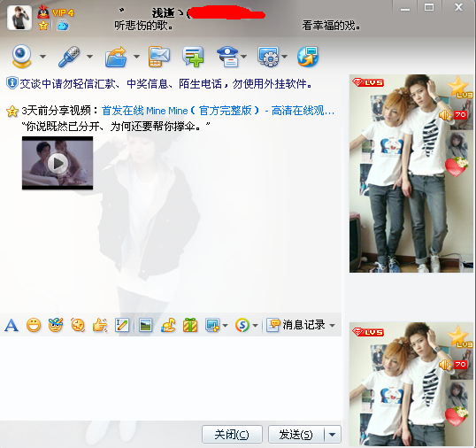Play the shared video thumbnail
Screen dimensions: 476x448
point(58,163)
